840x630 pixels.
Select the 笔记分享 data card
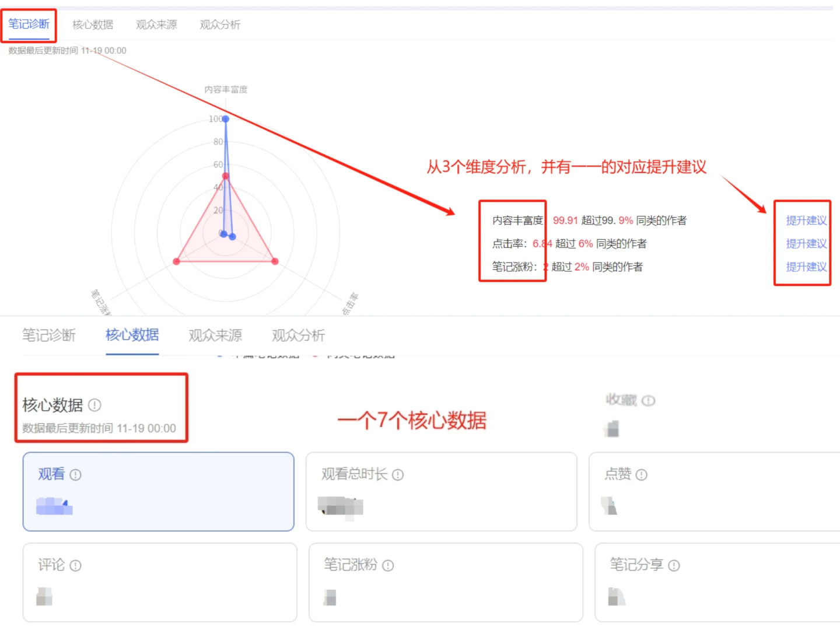717,582
